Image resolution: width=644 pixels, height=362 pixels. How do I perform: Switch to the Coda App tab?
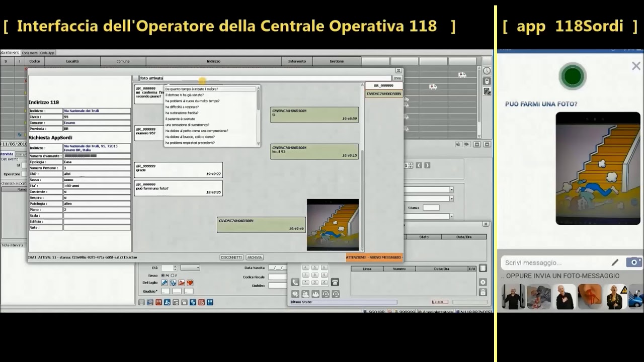[x=47, y=53]
